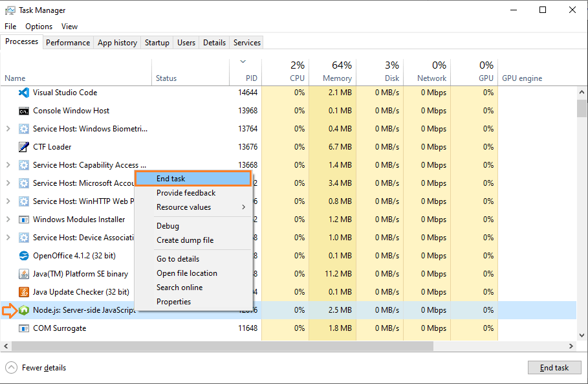Click the COM Surrogate process icon

click(24, 328)
